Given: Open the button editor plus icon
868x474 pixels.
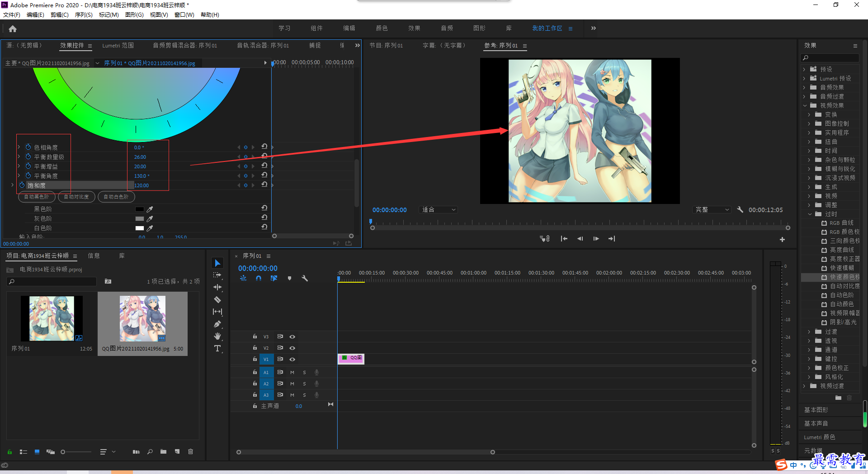Looking at the screenshot, I should tap(782, 239).
